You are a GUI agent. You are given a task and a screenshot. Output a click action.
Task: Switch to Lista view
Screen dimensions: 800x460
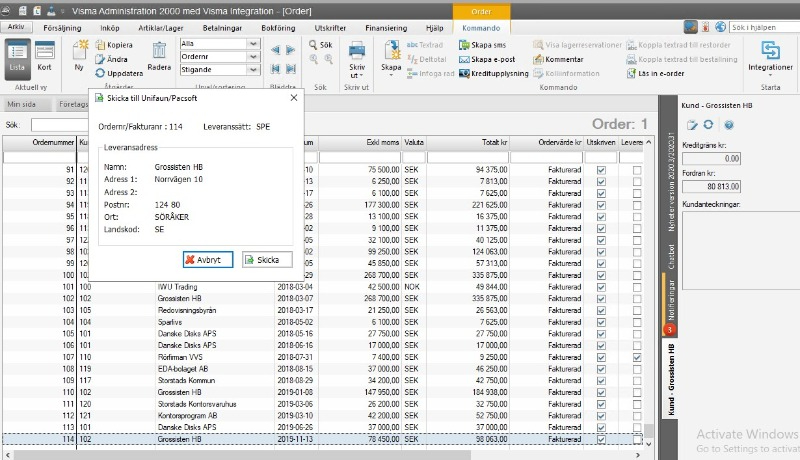tap(17, 59)
